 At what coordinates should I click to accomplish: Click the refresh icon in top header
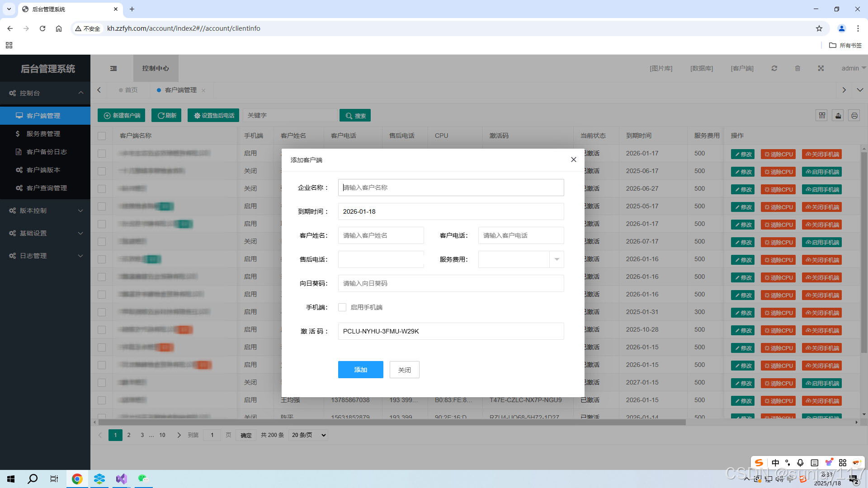point(774,68)
